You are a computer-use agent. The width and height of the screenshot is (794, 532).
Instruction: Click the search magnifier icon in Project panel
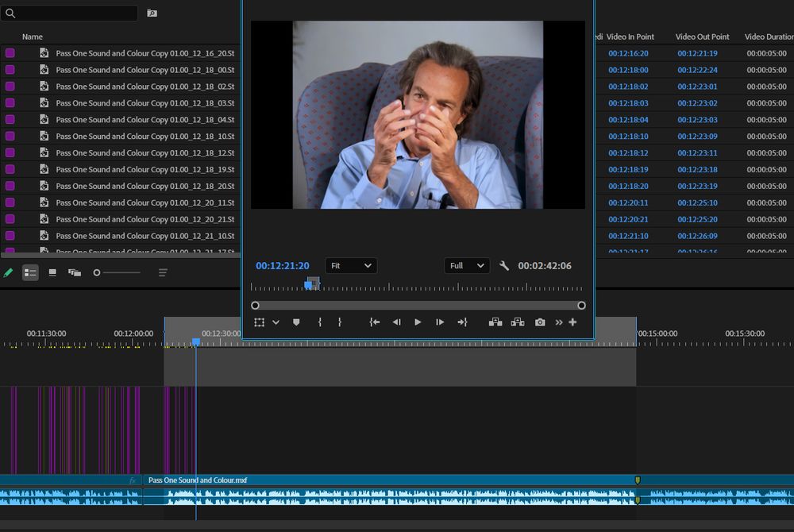pyautogui.click(x=10, y=13)
